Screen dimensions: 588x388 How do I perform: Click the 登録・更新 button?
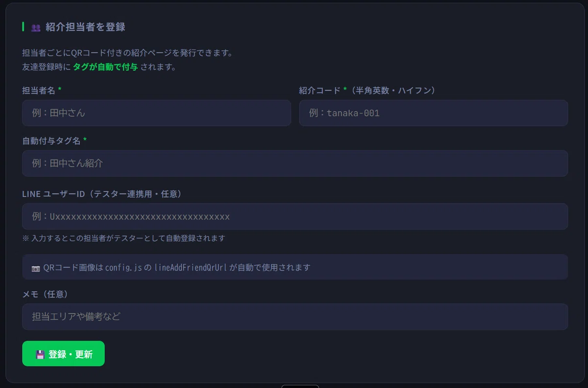click(x=63, y=354)
